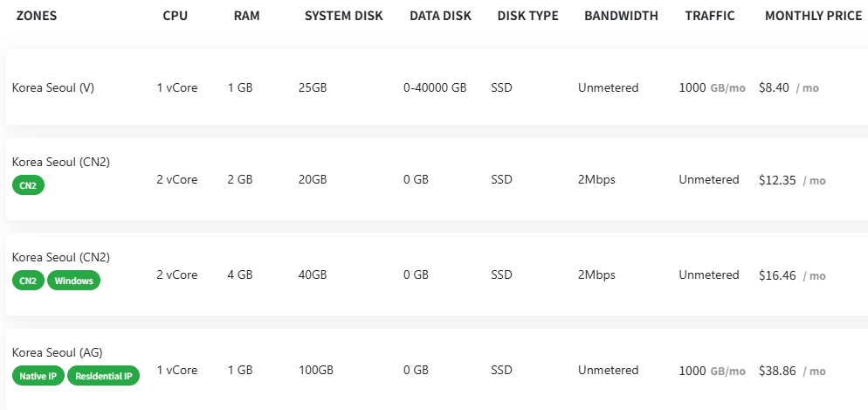868x410 pixels.
Task: Click the $12.35 monthly price
Action: [776, 180]
